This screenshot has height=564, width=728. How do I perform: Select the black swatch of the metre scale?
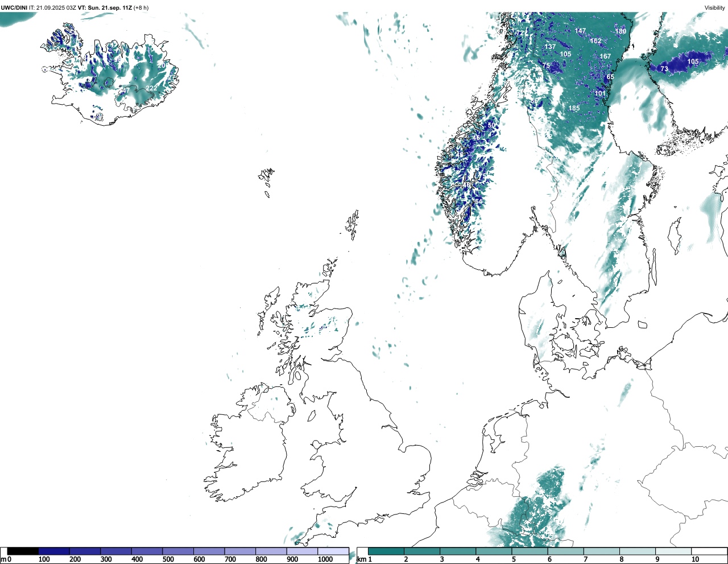[x=23, y=551]
